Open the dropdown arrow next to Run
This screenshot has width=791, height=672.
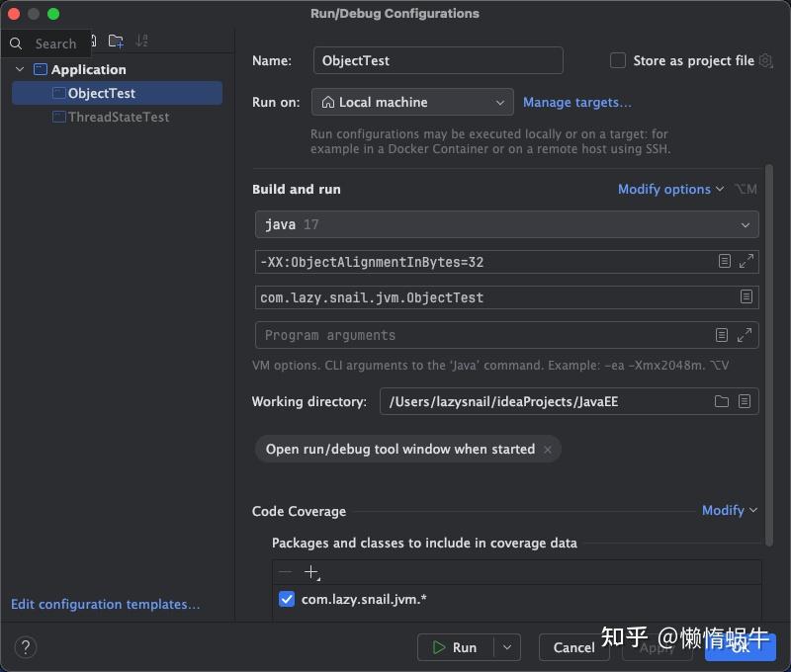(507, 647)
